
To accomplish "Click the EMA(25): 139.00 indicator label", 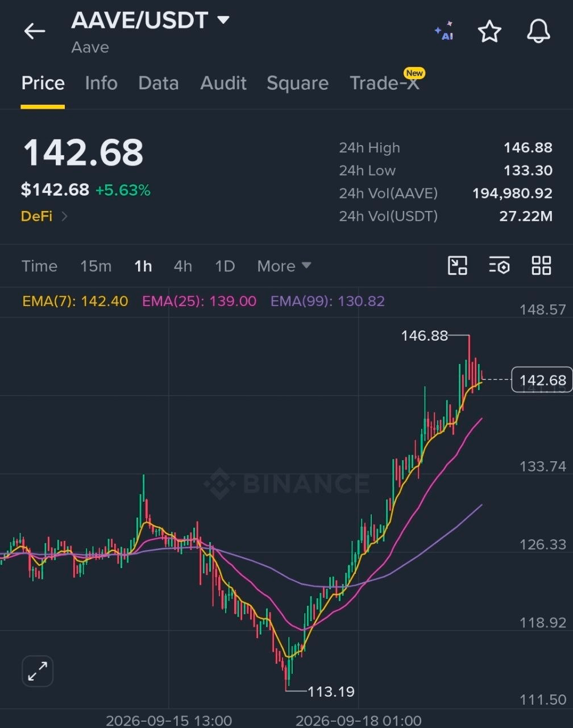I will (x=199, y=301).
